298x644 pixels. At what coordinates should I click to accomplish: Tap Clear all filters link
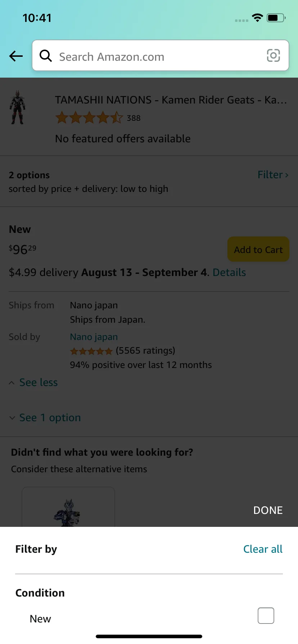click(x=263, y=549)
